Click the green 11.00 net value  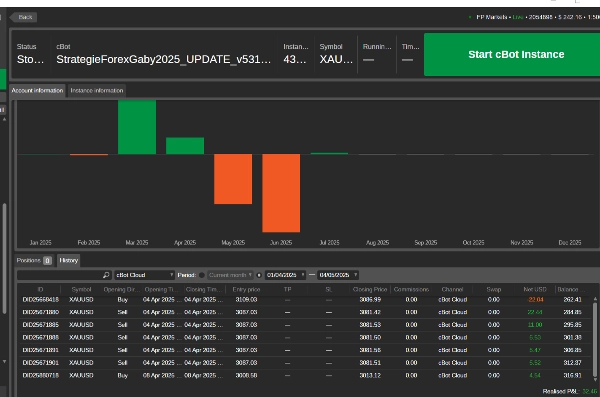pos(535,325)
